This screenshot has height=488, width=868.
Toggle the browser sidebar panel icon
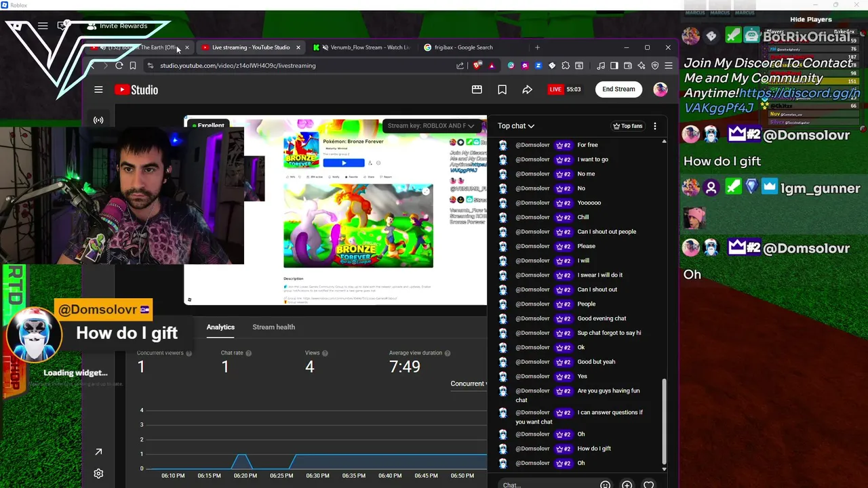coord(614,66)
